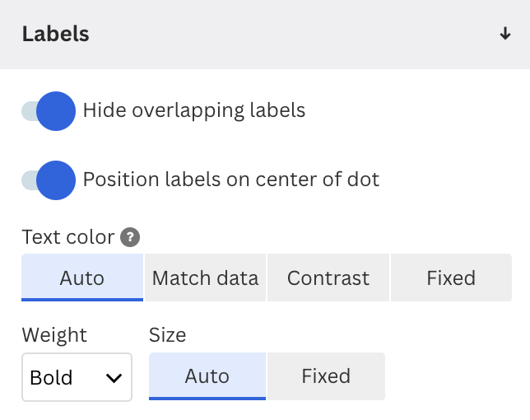
Task: Click the blue knob of first toggle
Action: point(56,111)
